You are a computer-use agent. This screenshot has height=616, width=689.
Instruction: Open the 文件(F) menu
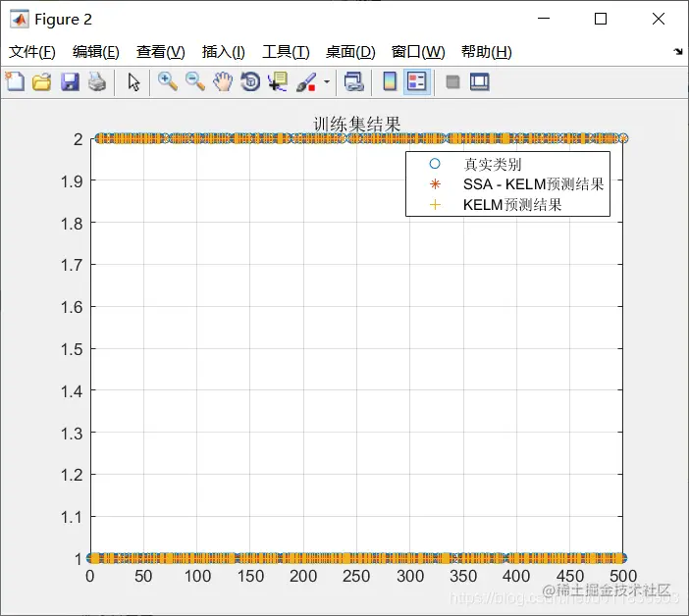tap(32, 52)
